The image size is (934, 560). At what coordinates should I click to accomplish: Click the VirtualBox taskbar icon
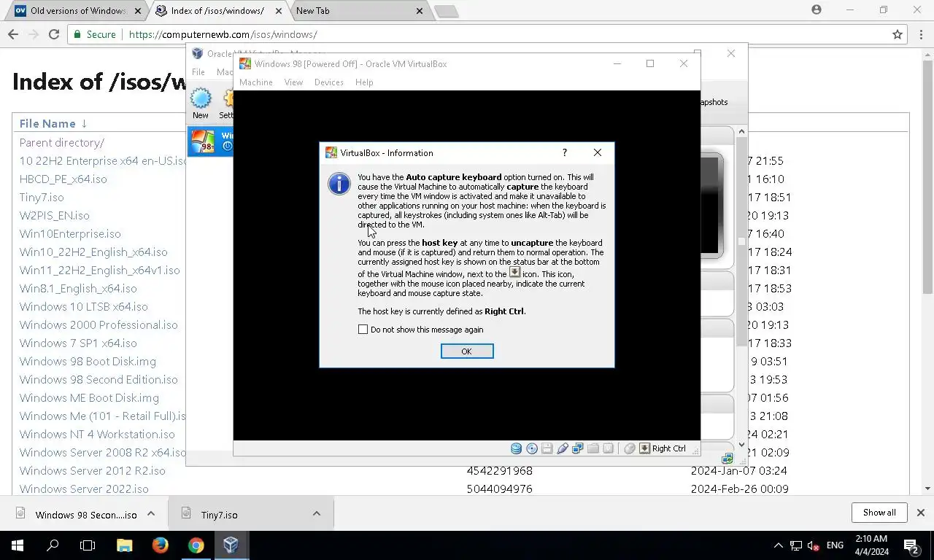pos(231,545)
